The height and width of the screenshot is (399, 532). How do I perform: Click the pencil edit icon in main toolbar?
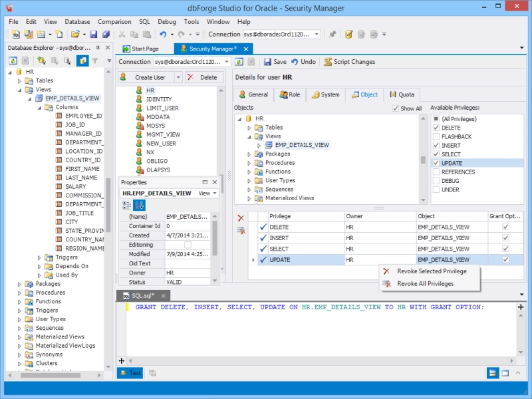pos(348,35)
